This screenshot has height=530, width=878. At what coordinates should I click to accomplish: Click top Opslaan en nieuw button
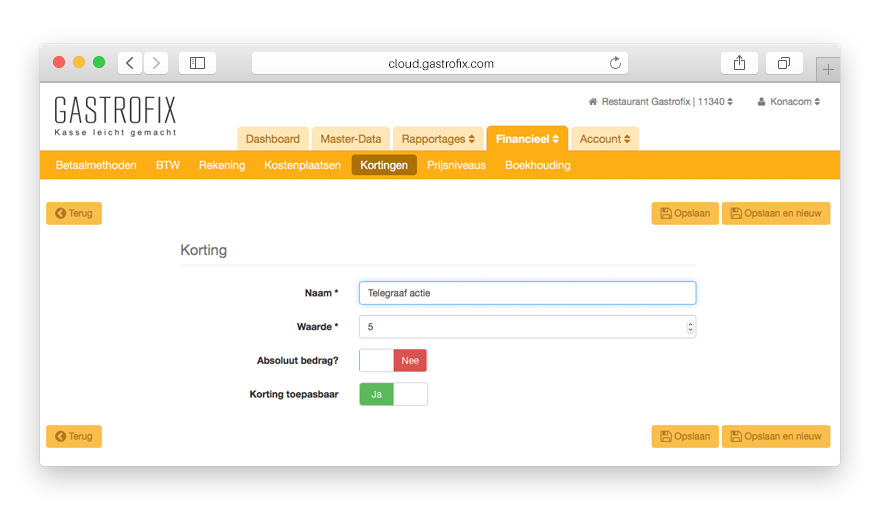coord(776,213)
